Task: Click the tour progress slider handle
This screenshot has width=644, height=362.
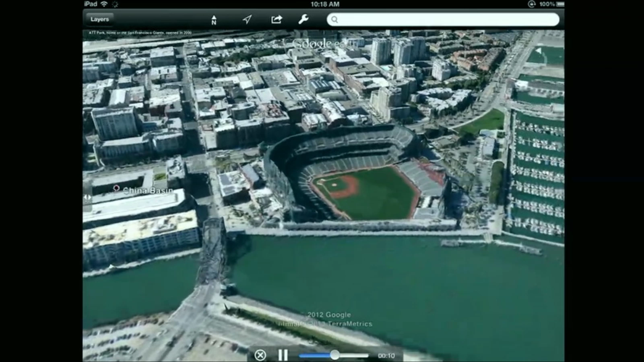Action: (334, 355)
